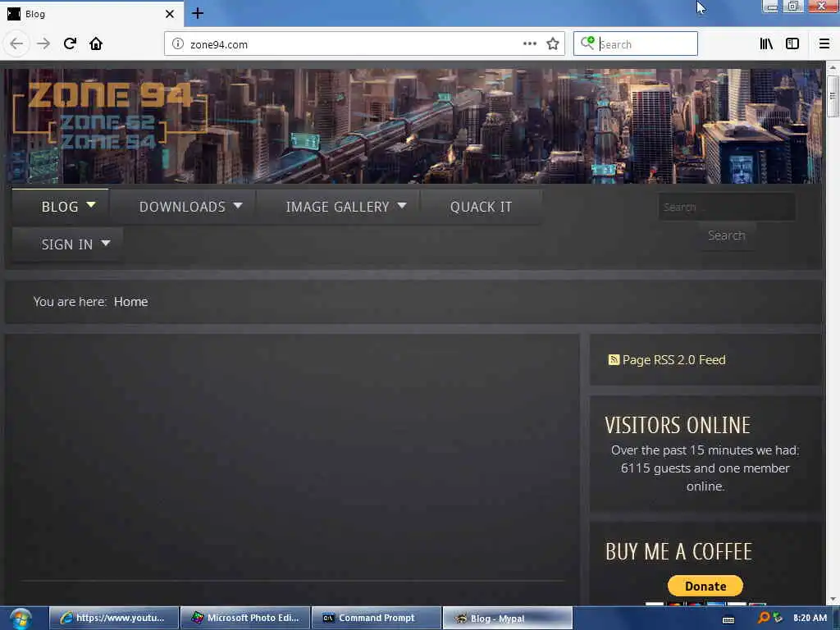The height and width of the screenshot is (630, 840).
Task: Open the QUACK IT menu item
Action: pos(481,207)
